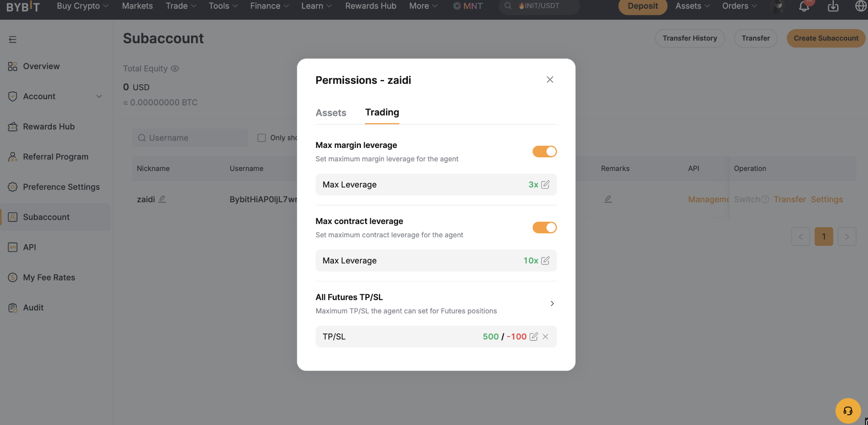Toggle Total Equity visibility eye
Screen dimensions: 868x425
[x=175, y=68]
